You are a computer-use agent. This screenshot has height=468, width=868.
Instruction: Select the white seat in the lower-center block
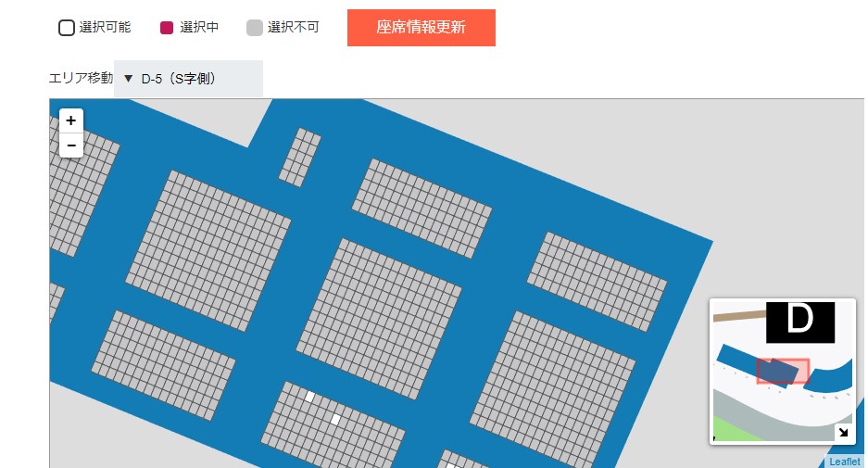coord(335,419)
